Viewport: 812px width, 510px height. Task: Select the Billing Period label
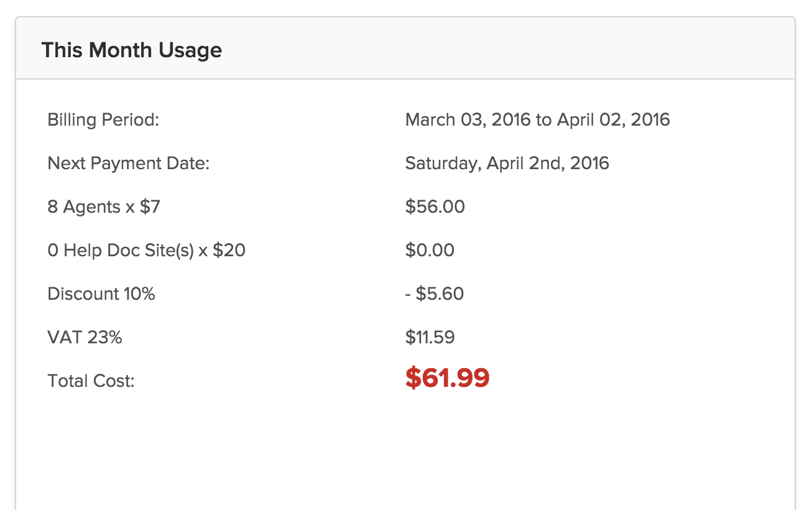click(103, 119)
